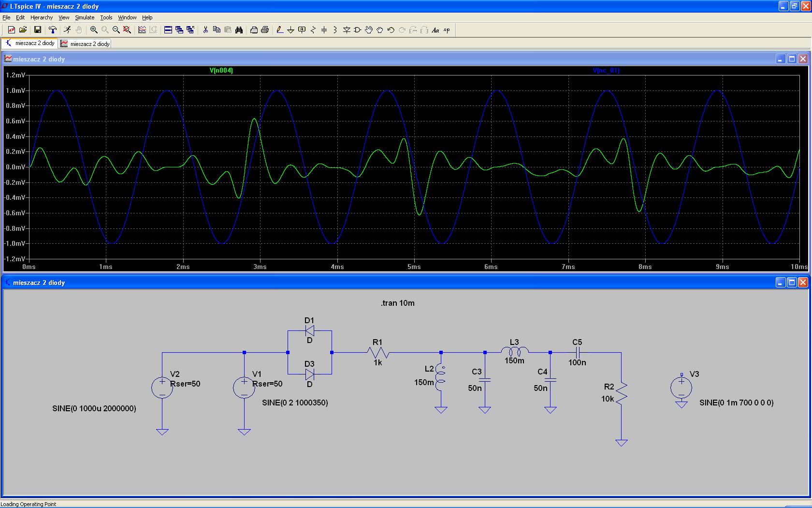Click the Print icon in toolbar

click(x=265, y=30)
